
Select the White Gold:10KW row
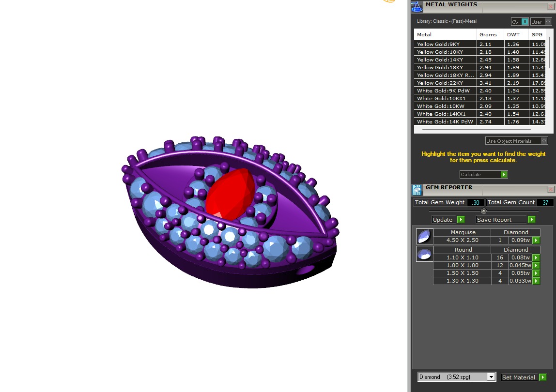point(480,106)
